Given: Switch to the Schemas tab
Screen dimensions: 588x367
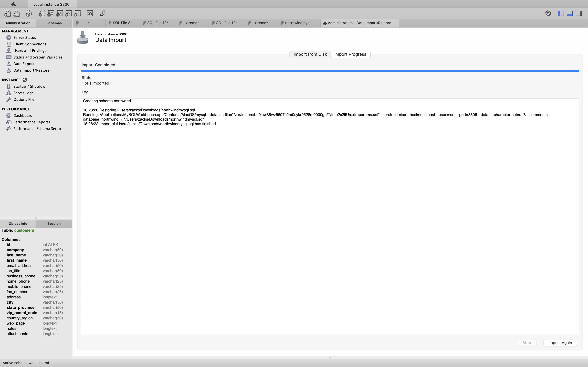Looking at the screenshot, I should coord(54,23).
